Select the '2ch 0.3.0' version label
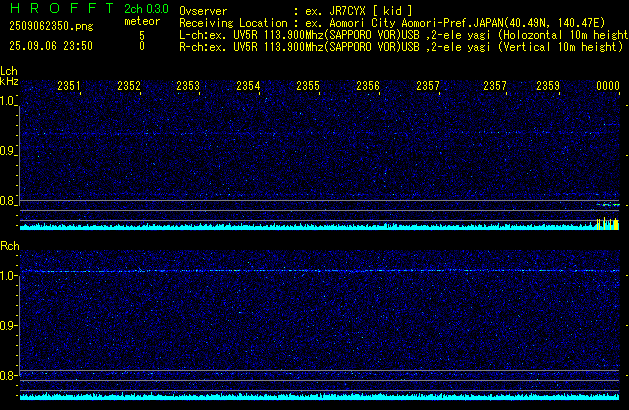629x410 pixels. 146,9
